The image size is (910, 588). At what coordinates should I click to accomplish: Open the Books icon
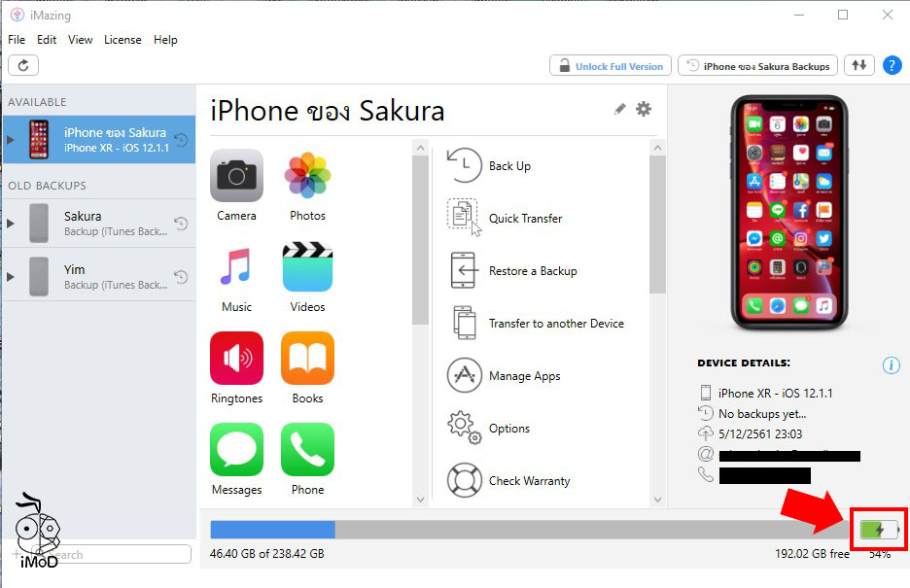pyautogui.click(x=307, y=358)
